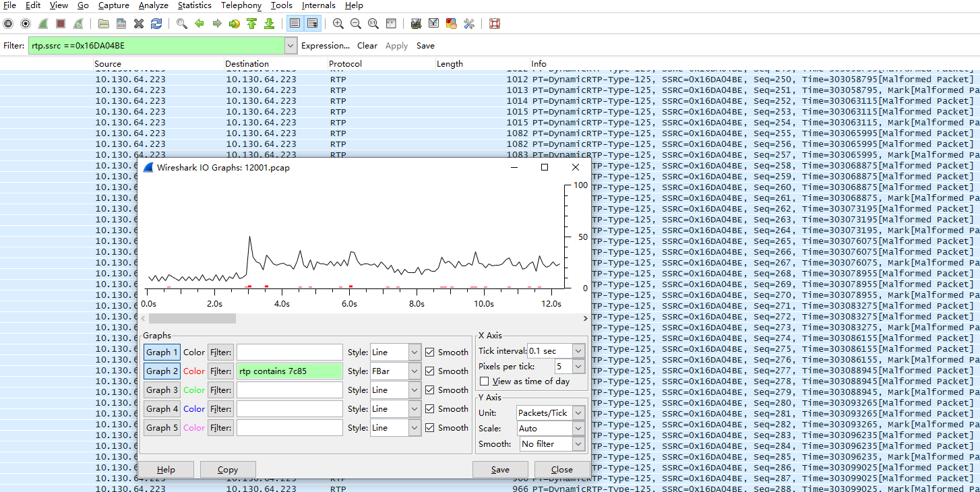Toggle Smooth for Graph 5
Screen dimensions: 980x492
429,427
